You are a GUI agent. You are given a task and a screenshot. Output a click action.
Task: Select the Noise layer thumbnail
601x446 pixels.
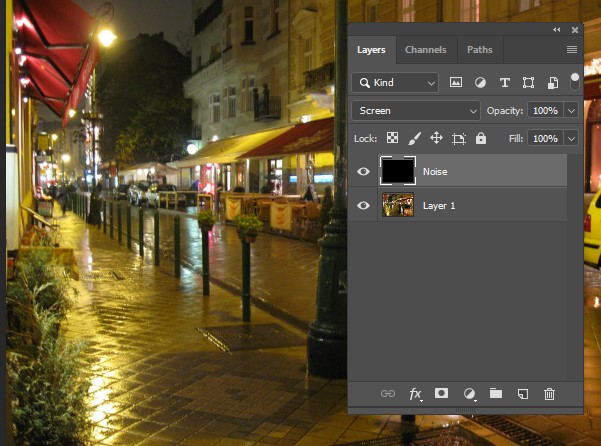[397, 171]
